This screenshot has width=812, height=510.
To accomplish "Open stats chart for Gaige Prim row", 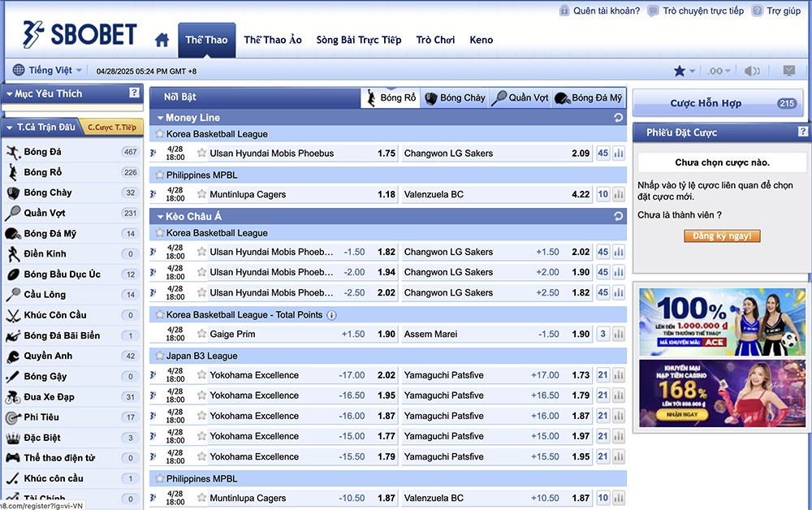I will click(x=618, y=334).
